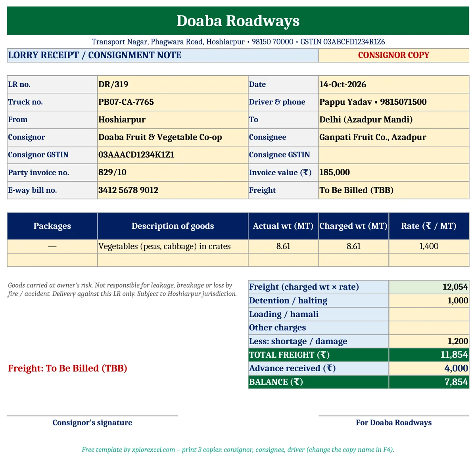Click consignor Doaba Fruit & Vegetable Co-op
The height and width of the screenshot is (460, 476).
tap(173, 137)
